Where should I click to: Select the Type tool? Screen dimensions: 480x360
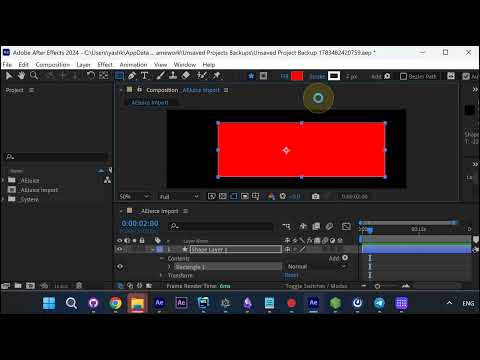(x=145, y=76)
